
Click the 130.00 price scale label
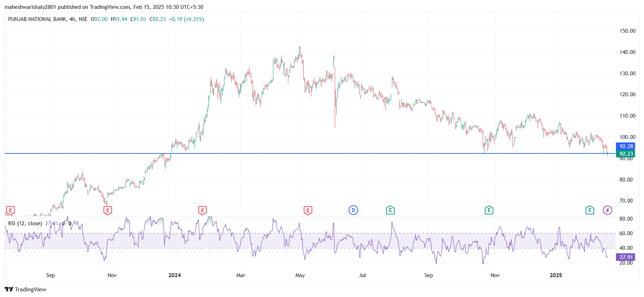627,74
